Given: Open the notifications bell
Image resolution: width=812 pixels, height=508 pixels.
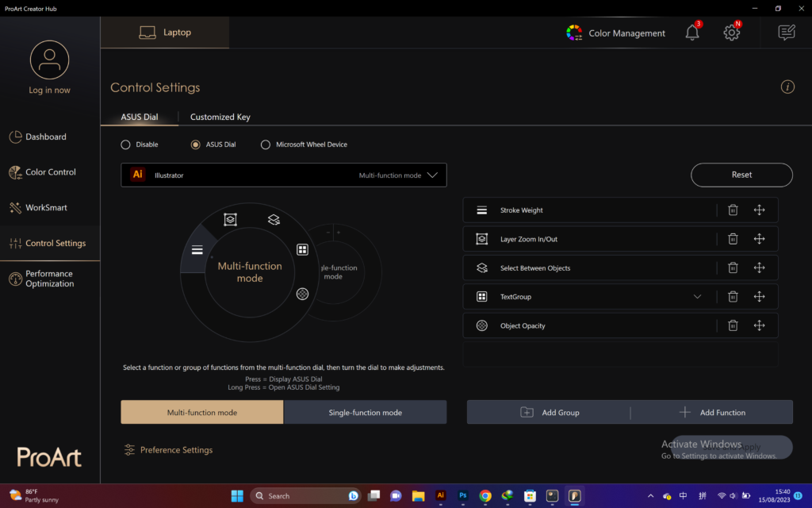Looking at the screenshot, I should coord(692,33).
